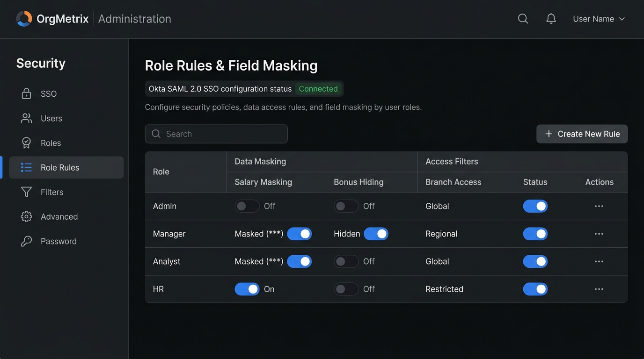Image resolution: width=644 pixels, height=359 pixels.
Task: Enable Bonus Hiding for Analyst
Action: coord(346,261)
